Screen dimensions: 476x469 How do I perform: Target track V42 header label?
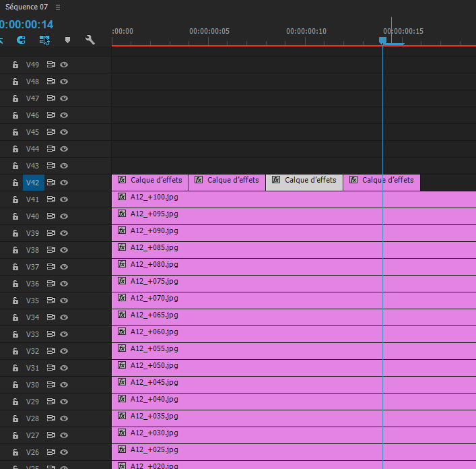point(32,183)
